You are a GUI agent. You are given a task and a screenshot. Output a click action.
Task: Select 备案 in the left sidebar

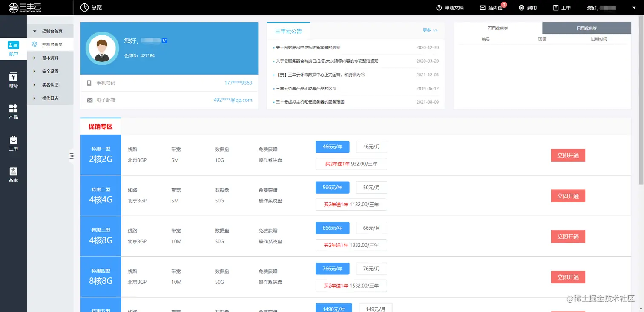[x=13, y=175]
